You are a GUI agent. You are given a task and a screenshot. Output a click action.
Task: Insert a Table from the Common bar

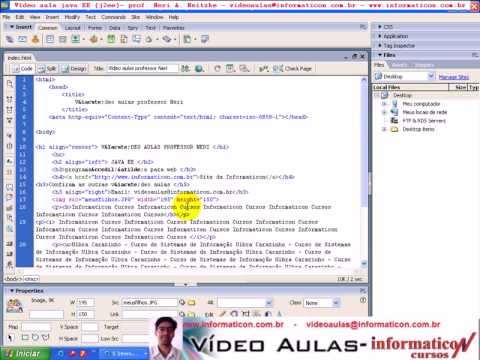pos(50,39)
